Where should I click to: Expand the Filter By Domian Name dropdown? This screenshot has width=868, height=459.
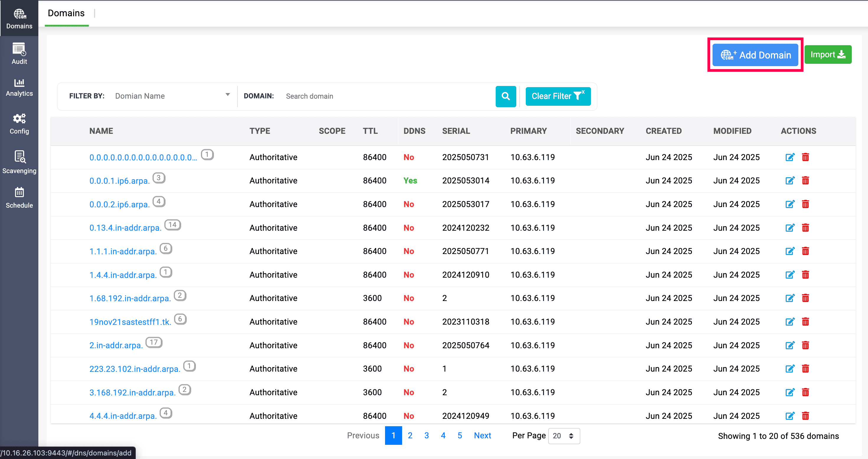(172, 96)
